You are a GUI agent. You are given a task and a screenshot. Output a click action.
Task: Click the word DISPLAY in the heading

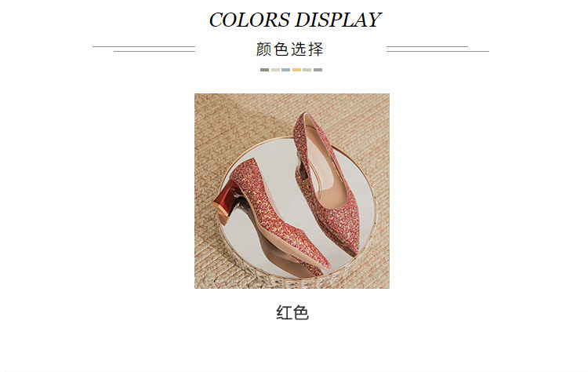click(x=338, y=20)
